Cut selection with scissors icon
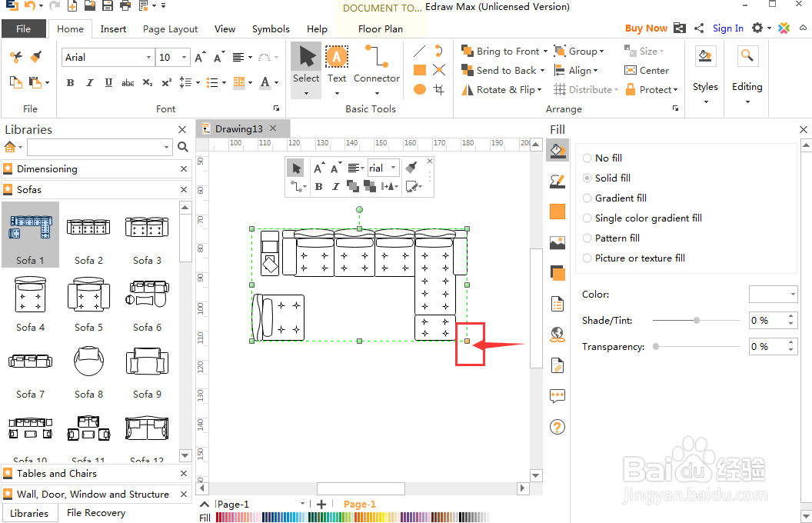The image size is (812, 523). (x=16, y=56)
